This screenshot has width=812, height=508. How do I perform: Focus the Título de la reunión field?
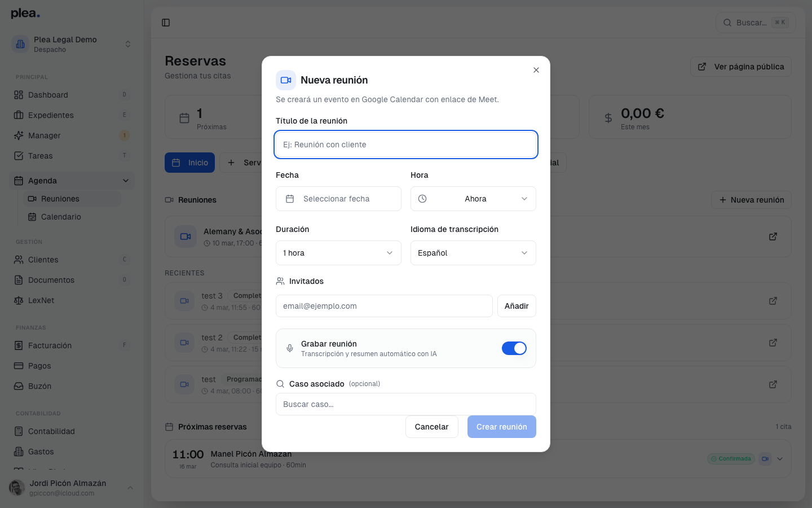[406, 144]
